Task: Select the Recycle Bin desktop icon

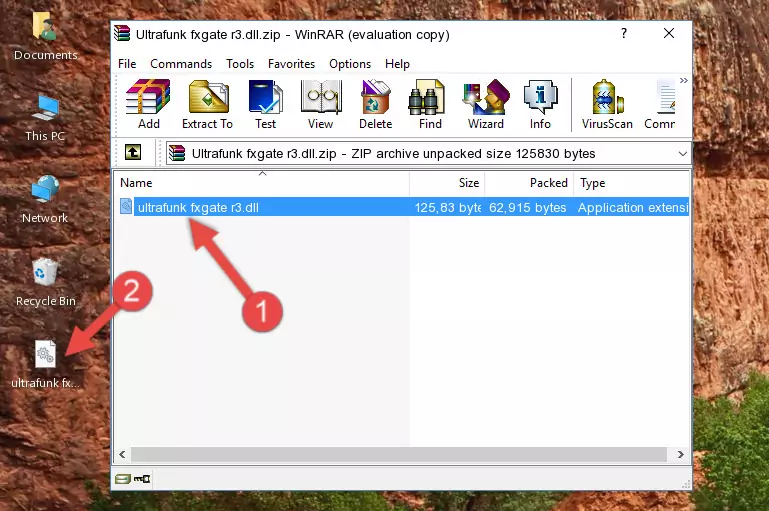Action: pyautogui.click(x=45, y=282)
